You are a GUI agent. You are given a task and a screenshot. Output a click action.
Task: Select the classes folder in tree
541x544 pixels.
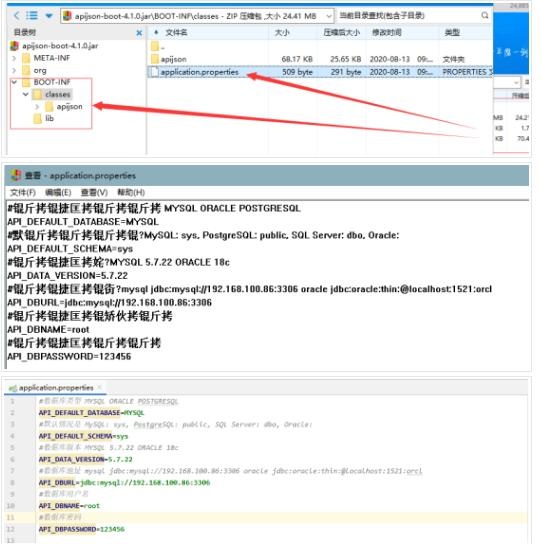tap(58, 94)
